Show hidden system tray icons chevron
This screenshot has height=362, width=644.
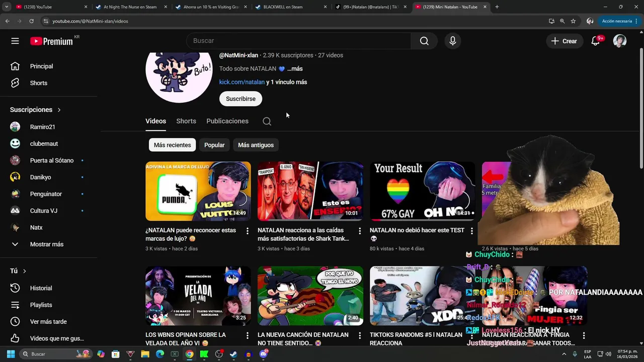pos(564,354)
